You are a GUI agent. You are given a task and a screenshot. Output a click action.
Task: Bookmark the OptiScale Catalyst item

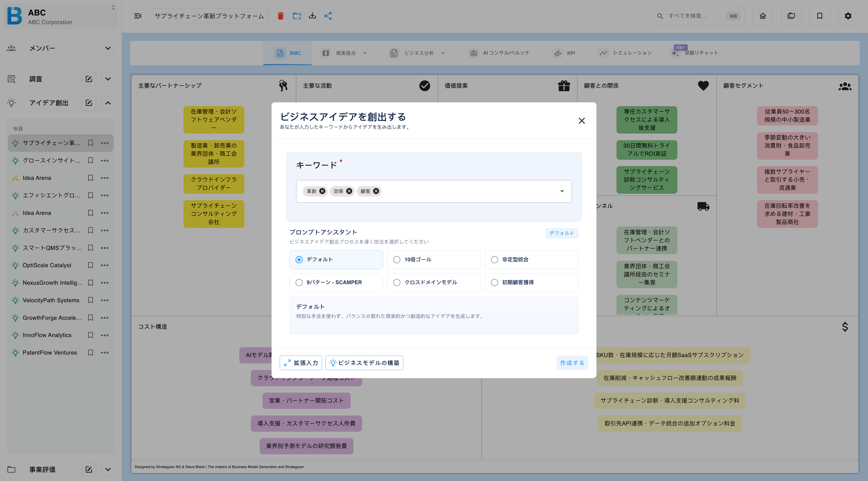[90, 265]
